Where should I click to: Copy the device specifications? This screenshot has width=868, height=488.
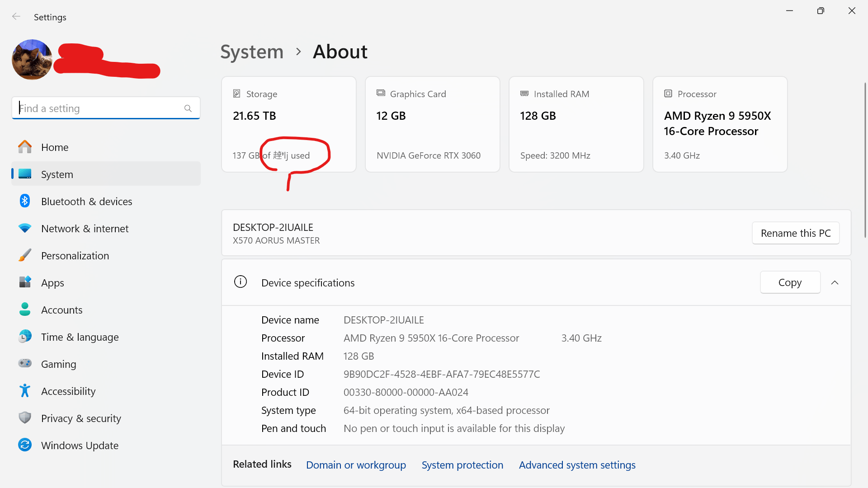pos(790,283)
